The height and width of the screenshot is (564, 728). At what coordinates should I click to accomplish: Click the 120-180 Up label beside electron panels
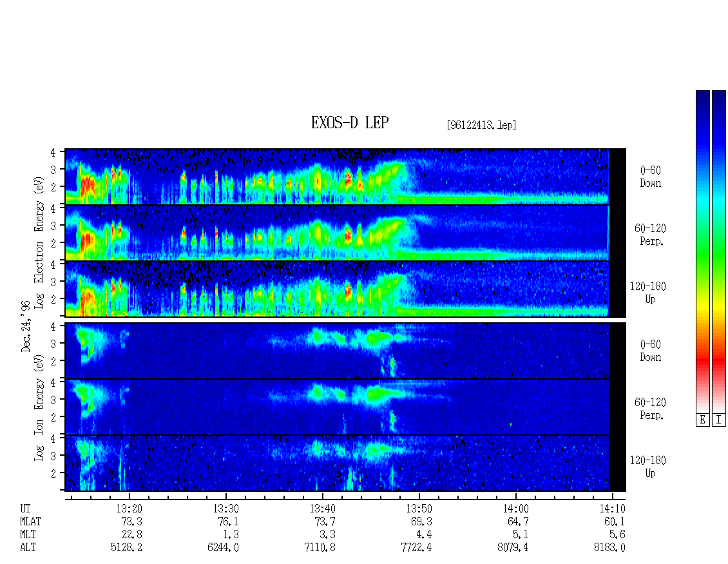coord(647,293)
